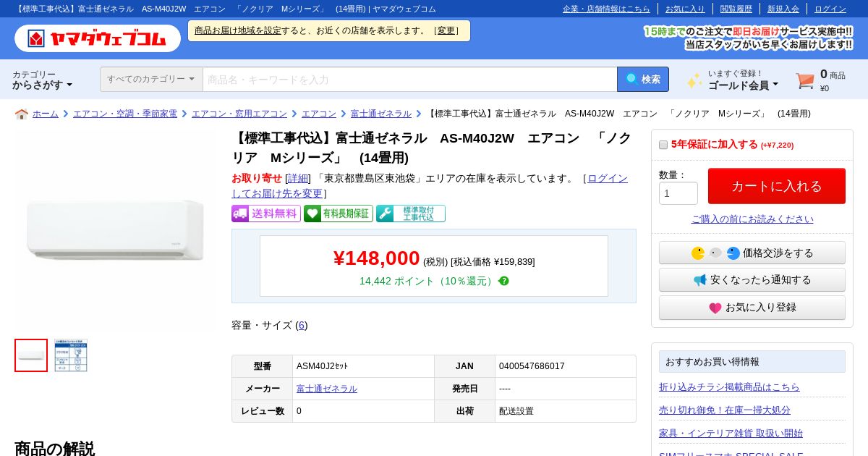The width and height of the screenshot is (868, 456).
Task: Click the Yamada Webcom logo
Action: [x=98, y=38]
